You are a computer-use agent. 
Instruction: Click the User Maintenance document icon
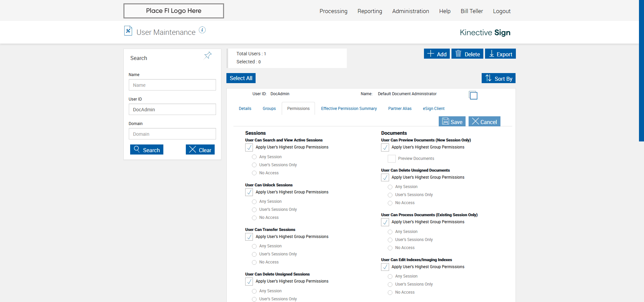128,31
